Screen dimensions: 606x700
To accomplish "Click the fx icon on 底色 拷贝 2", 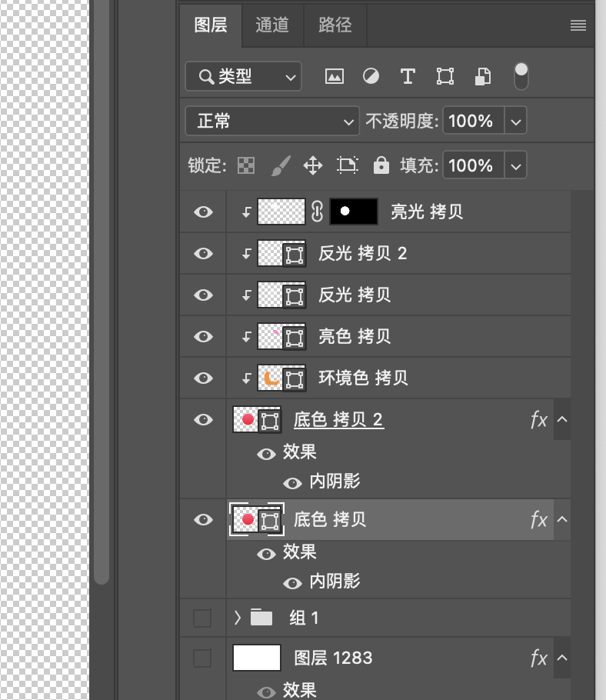I will coord(539,420).
